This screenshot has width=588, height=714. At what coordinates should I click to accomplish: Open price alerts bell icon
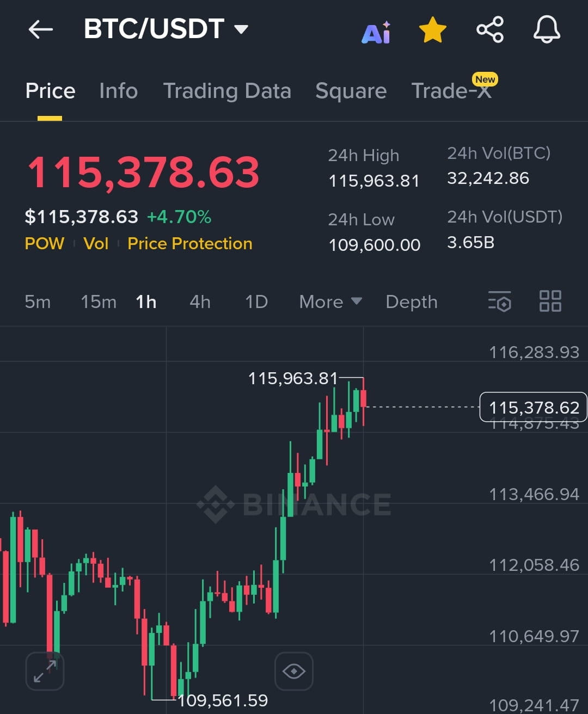[547, 29]
